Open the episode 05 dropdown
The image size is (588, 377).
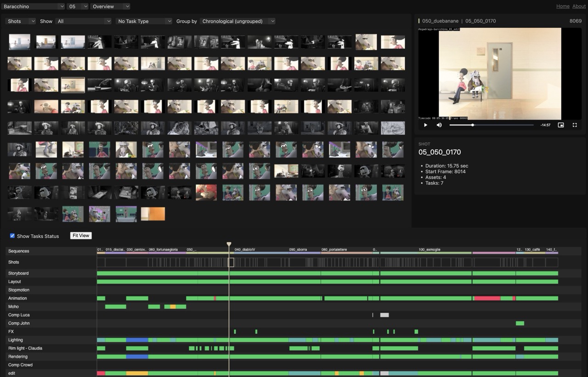point(77,6)
